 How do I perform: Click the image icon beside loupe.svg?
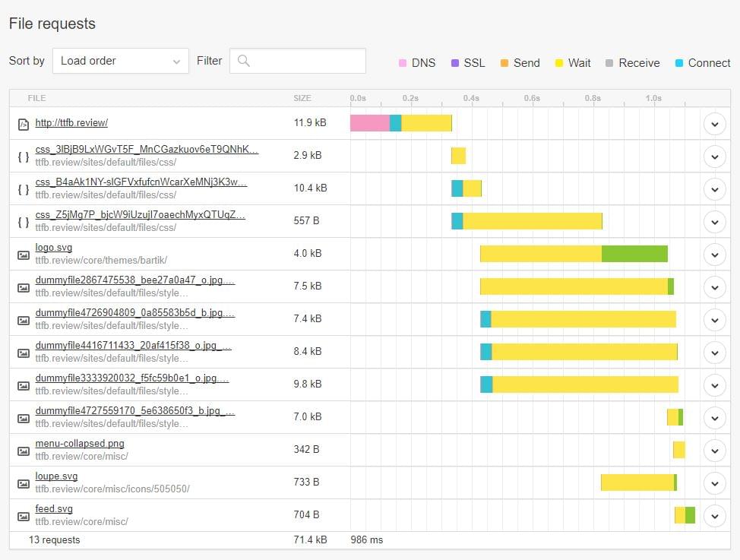click(x=24, y=482)
